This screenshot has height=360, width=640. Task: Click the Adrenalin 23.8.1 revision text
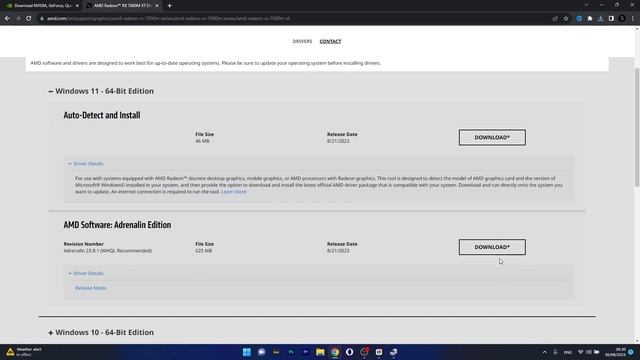[107, 251]
